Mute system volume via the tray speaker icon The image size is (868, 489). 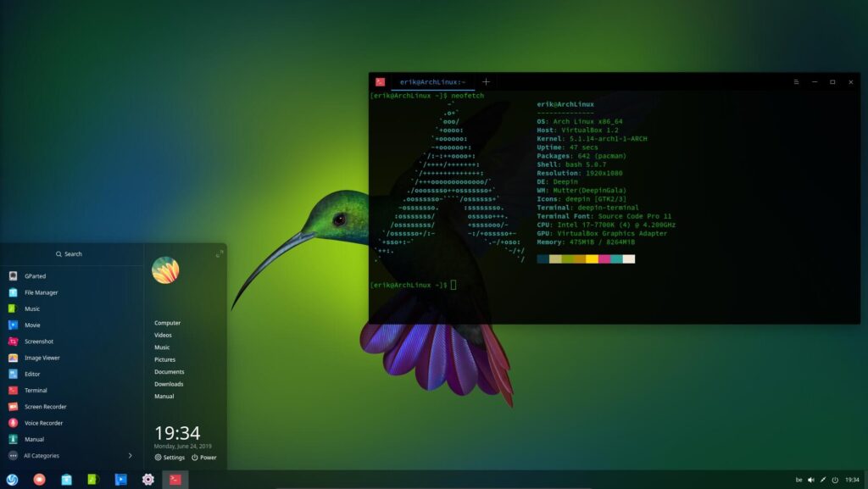[811, 479]
